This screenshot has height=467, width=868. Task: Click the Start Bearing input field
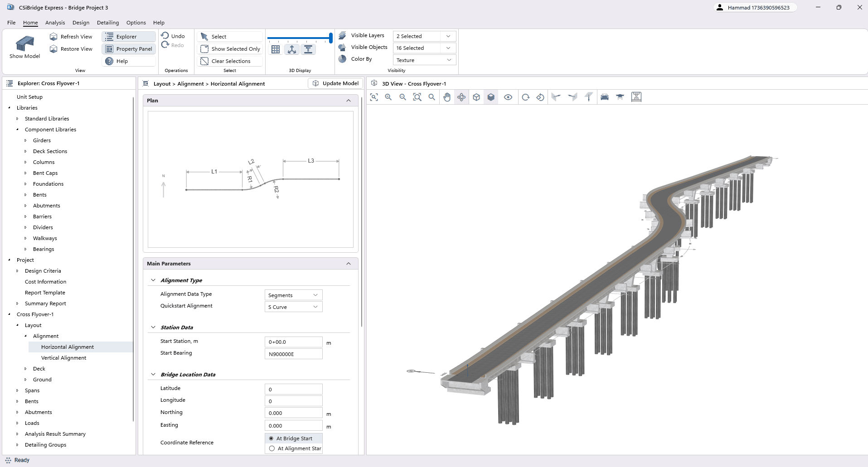tap(293, 354)
